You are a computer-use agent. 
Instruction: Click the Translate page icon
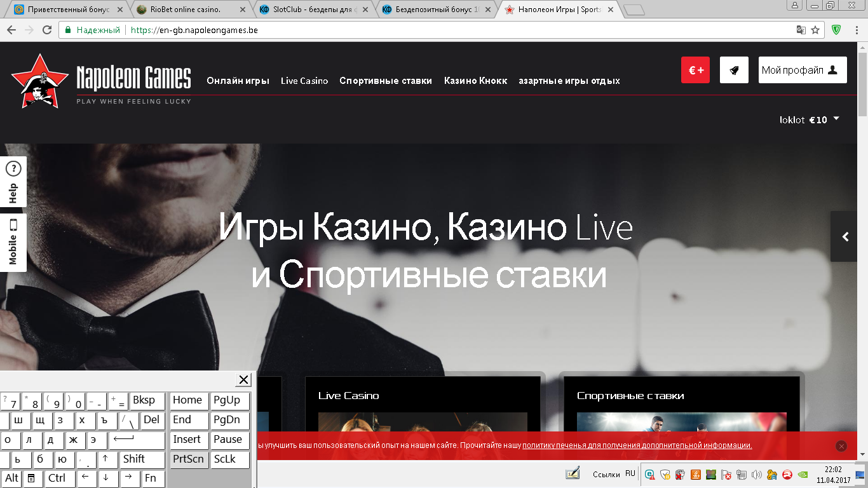(802, 30)
